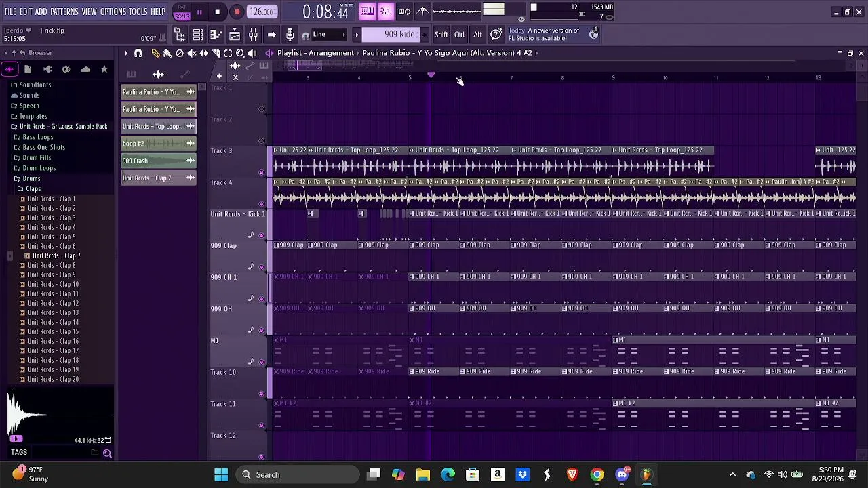The width and height of the screenshot is (868, 488).
Task: Click the microphone recording icon
Action: [290, 35]
